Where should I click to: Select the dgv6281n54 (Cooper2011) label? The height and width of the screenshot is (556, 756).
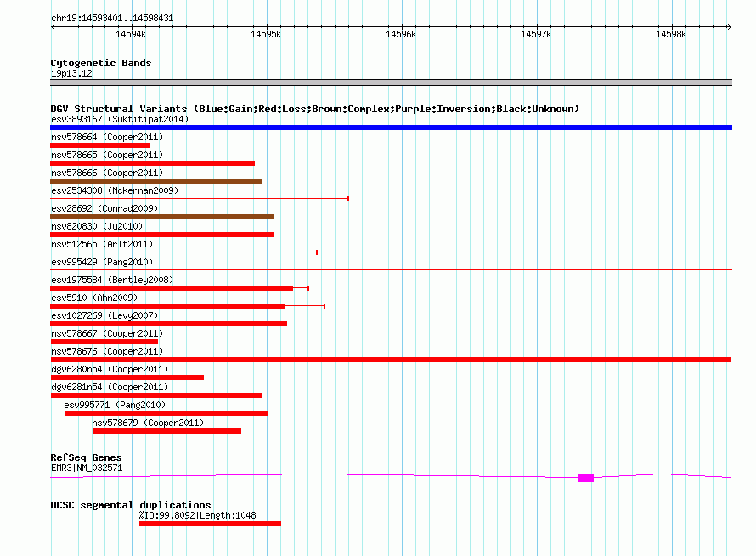[x=110, y=387]
